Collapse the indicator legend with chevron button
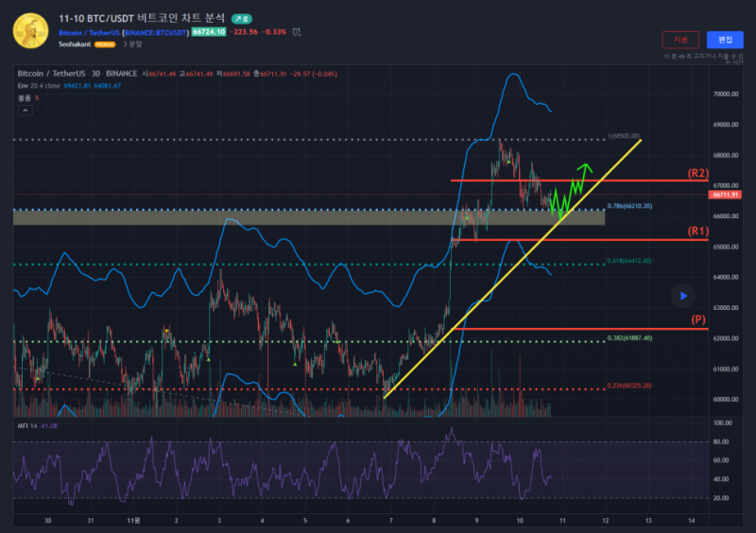 point(26,111)
